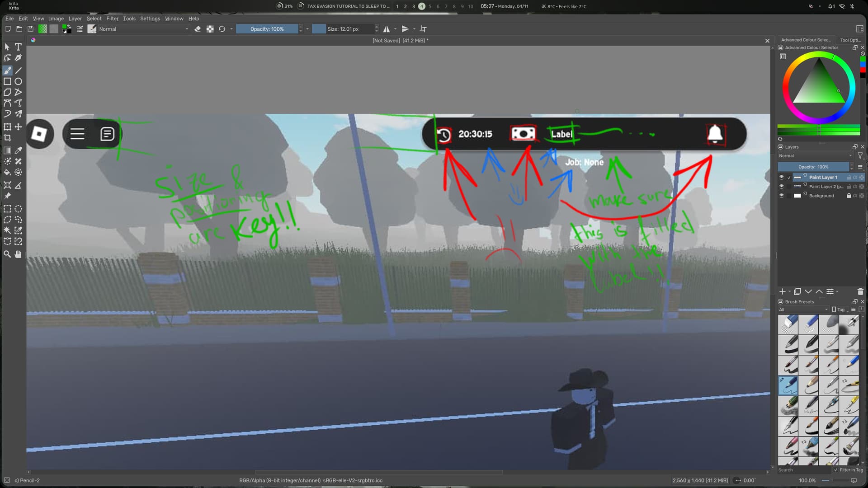868x488 pixels.
Task: Switch to the Tool Options tab
Action: tap(850, 40)
